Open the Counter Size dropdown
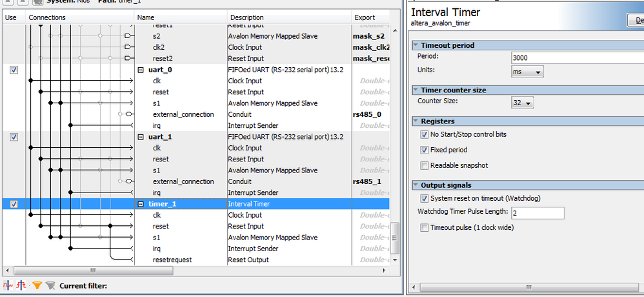Image resolution: width=644 pixels, height=297 pixels. (x=523, y=103)
